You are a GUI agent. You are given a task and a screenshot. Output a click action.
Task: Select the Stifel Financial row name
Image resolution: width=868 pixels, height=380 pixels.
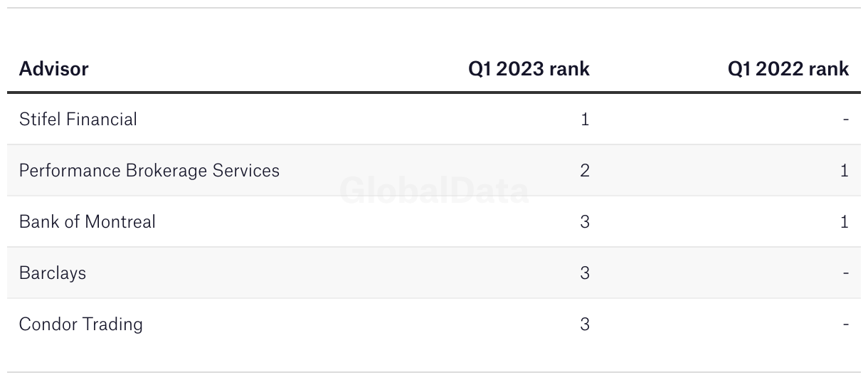[78, 119]
